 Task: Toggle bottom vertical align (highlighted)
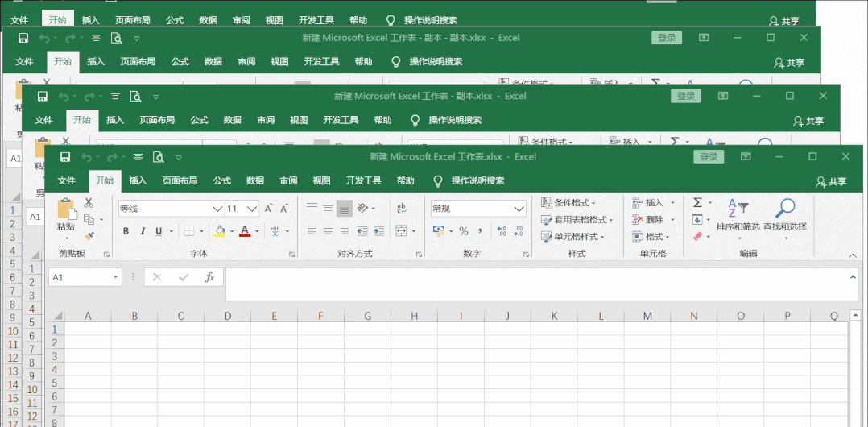pyautogui.click(x=345, y=208)
